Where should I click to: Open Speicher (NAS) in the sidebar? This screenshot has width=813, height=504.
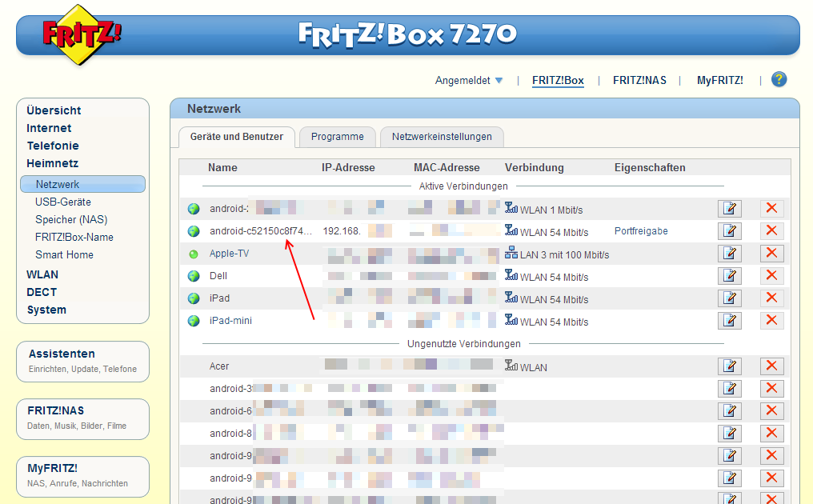[x=71, y=220]
